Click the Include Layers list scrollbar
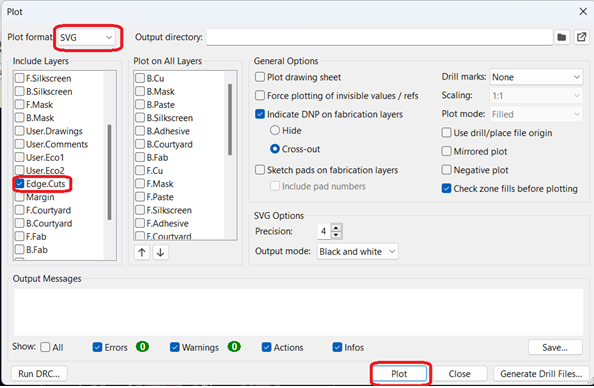This screenshot has height=388, width=594. pos(109,172)
